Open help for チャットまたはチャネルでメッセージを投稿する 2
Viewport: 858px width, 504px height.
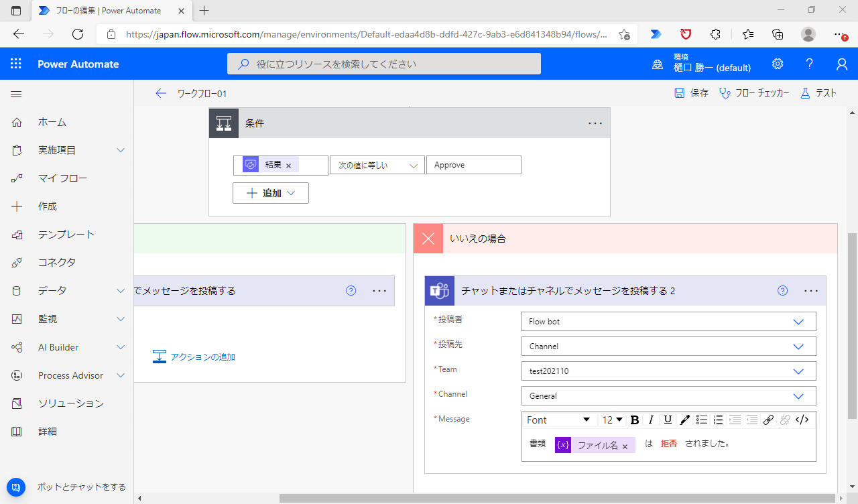[x=782, y=291]
